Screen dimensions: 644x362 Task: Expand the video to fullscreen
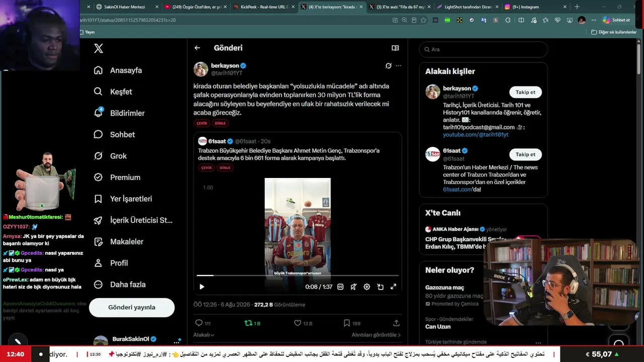click(x=393, y=287)
